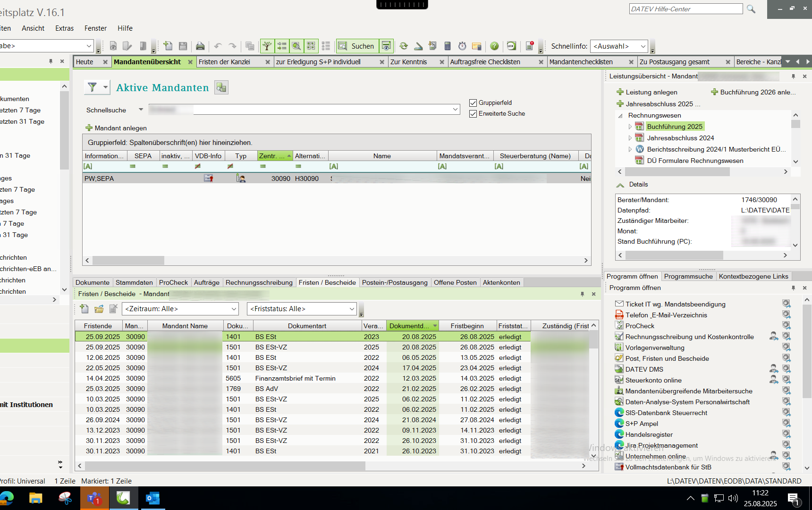Image resolution: width=812 pixels, height=510 pixels.
Task: Open the Zeitraum: Alle dropdown
Action: pos(180,309)
